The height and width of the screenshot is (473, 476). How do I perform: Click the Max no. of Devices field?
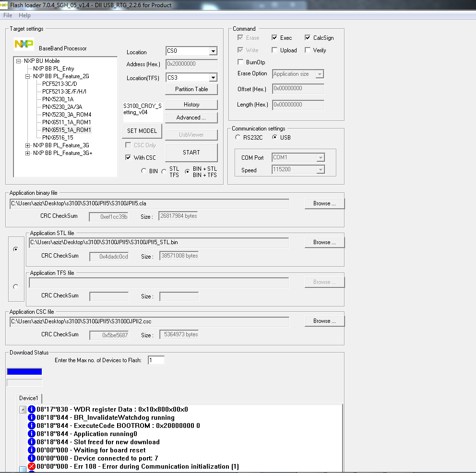click(x=156, y=360)
